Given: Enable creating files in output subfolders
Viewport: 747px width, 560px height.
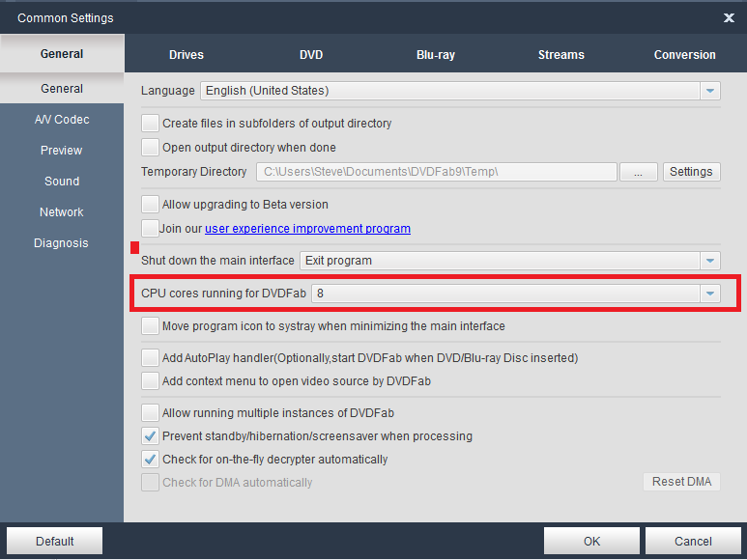Looking at the screenshot, I should (151, 124).
